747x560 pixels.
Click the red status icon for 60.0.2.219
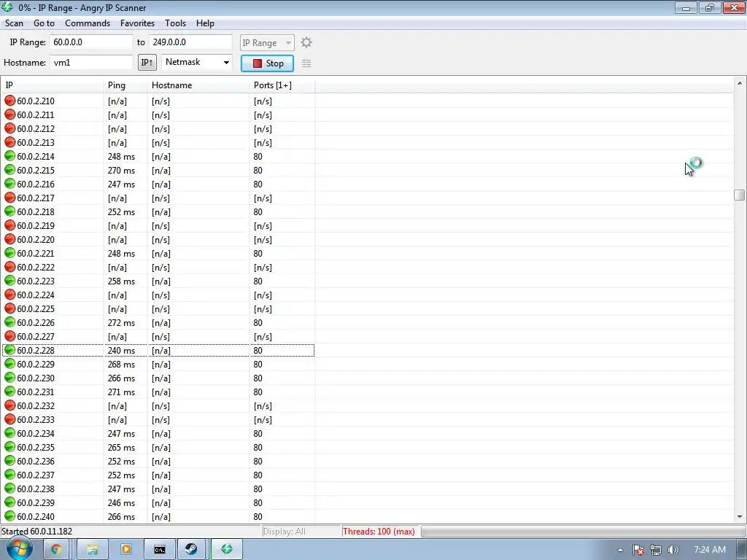(x=9, y=225)
